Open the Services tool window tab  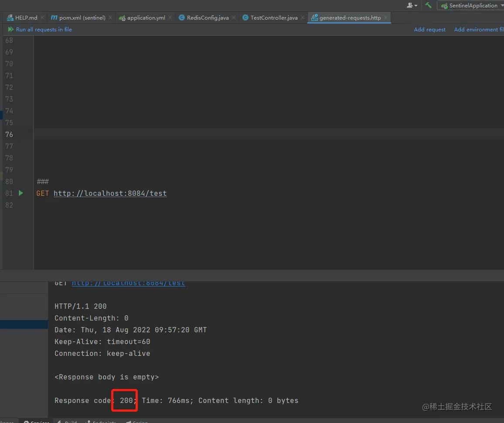(x=36, y=421)
